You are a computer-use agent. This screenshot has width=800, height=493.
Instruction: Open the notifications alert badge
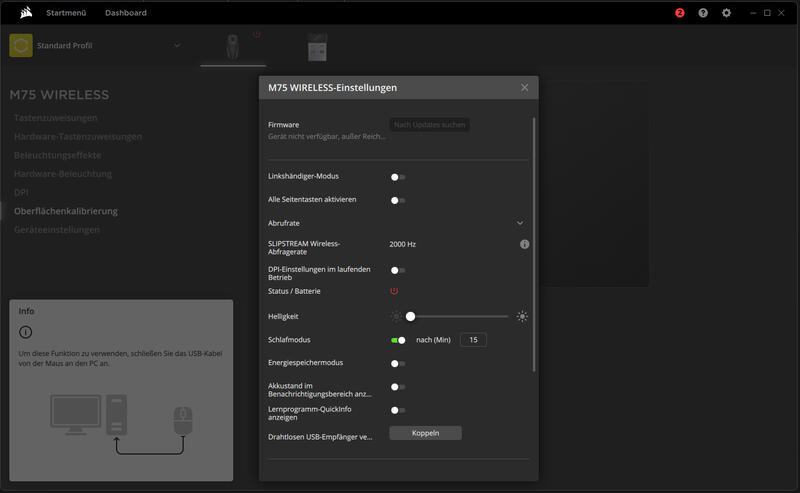tap(680, 13)
